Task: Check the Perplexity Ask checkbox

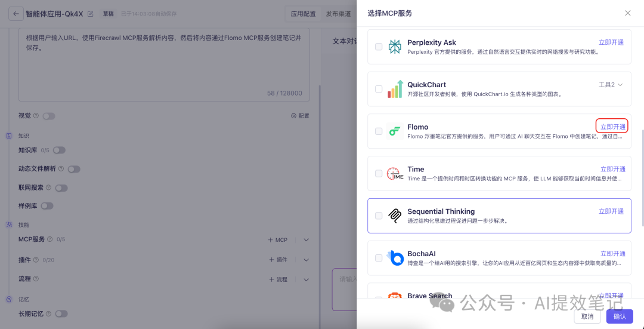Action: [379, 47]
